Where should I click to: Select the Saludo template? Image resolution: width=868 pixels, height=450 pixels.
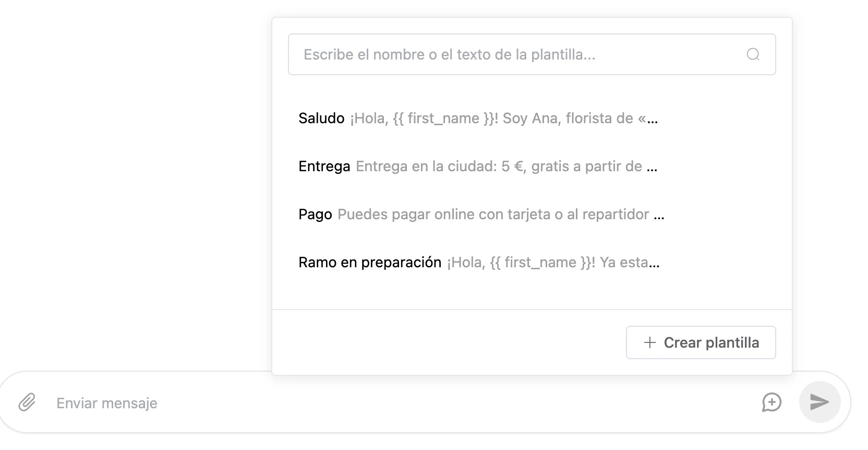pyautogui.click(x=532, y=119)
